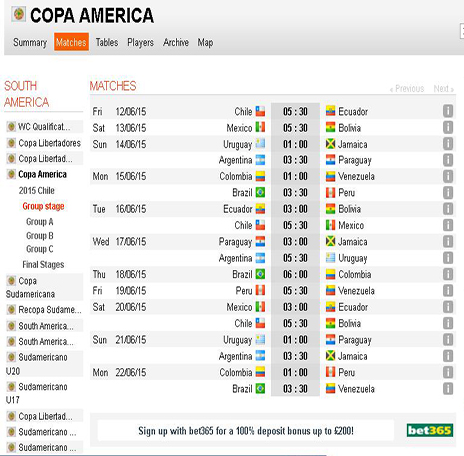Viewport: 464px width, 456px height.
Task: Open 2015 Chile season in sidebar
Action: (x=36, y=191)
